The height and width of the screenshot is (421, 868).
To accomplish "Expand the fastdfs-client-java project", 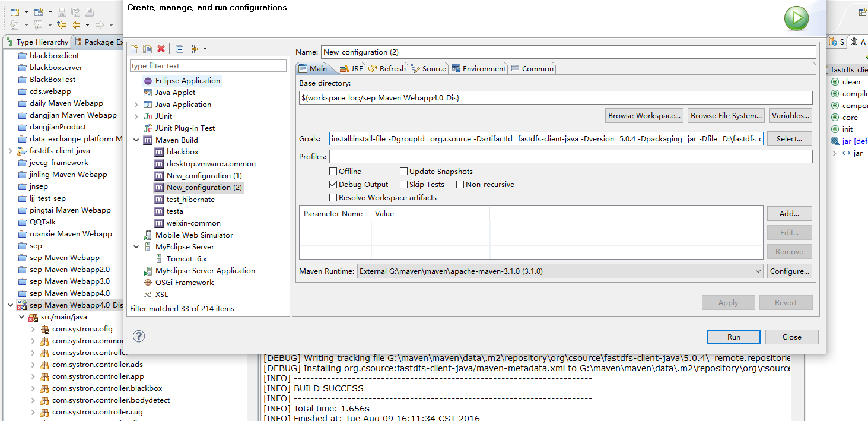I will (x=11, y=151).
